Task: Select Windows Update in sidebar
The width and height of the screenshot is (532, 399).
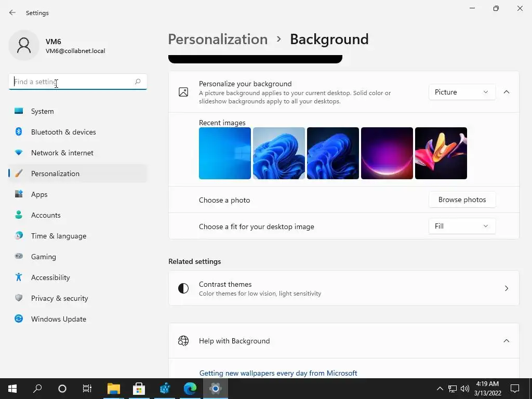Action: point(78,319)
